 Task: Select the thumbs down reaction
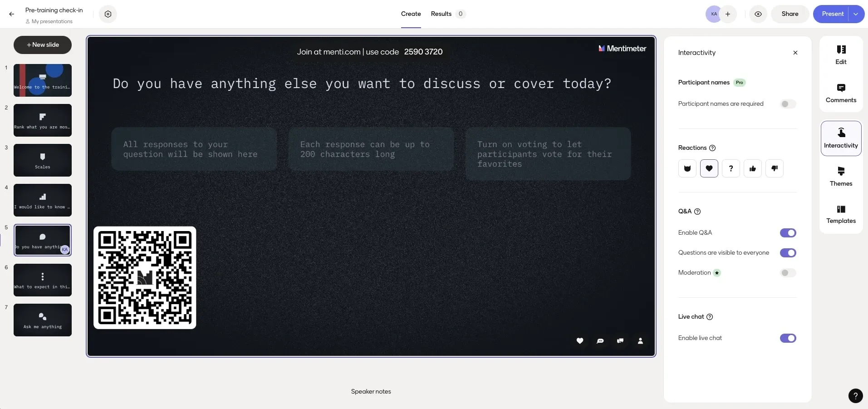pyautogui.click(x=774, y=168)
